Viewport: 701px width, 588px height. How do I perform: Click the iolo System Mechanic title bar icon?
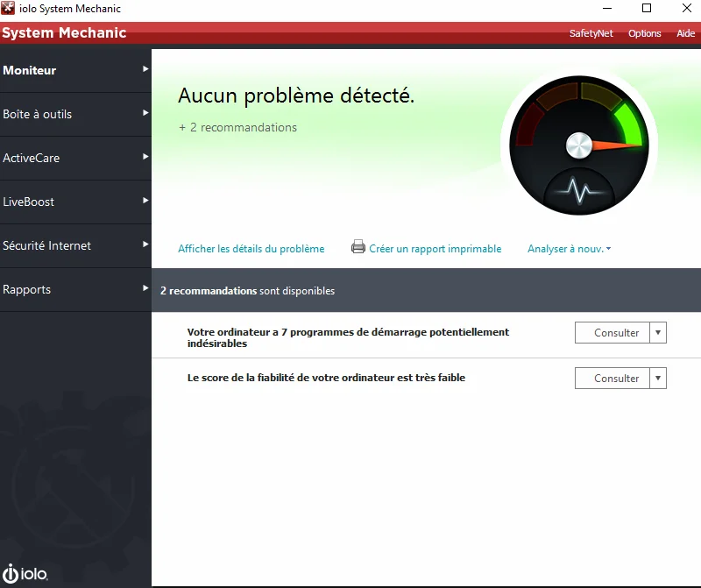click(8, 8)
